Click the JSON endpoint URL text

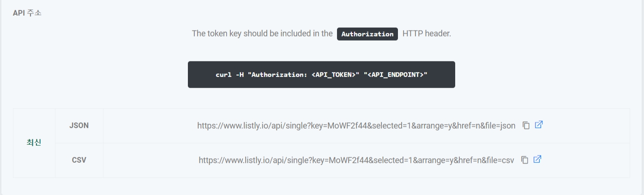[355, 126]
